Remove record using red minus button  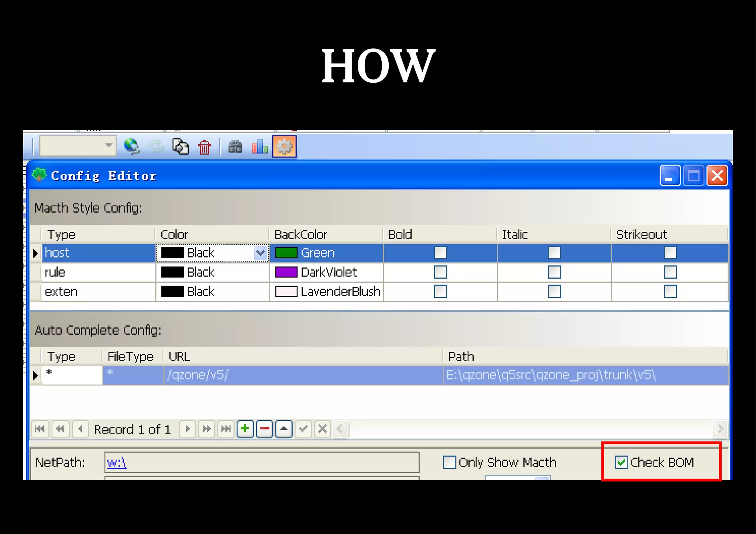264,429
